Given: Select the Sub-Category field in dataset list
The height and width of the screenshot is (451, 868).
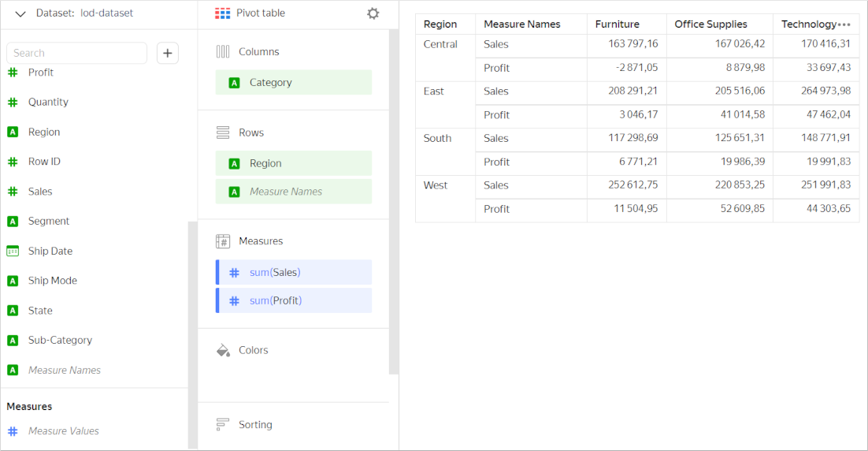Looking at the screenshot, I should coord(60,341).
